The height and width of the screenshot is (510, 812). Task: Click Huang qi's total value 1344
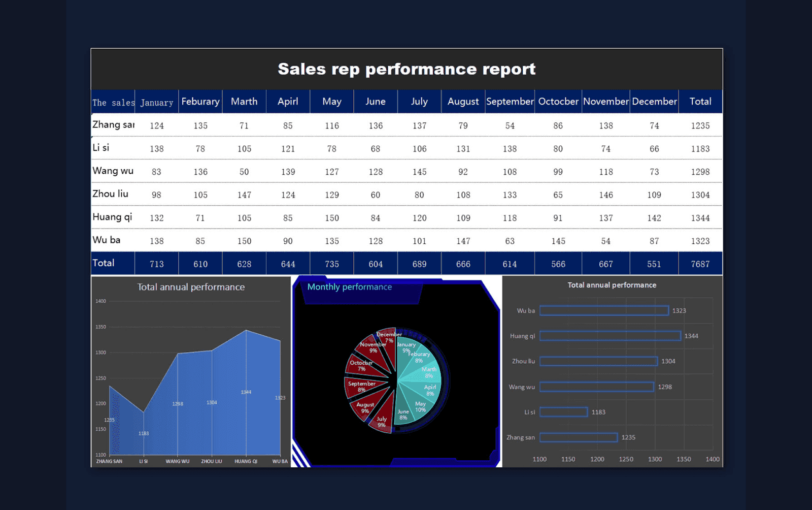coord(700,217)
